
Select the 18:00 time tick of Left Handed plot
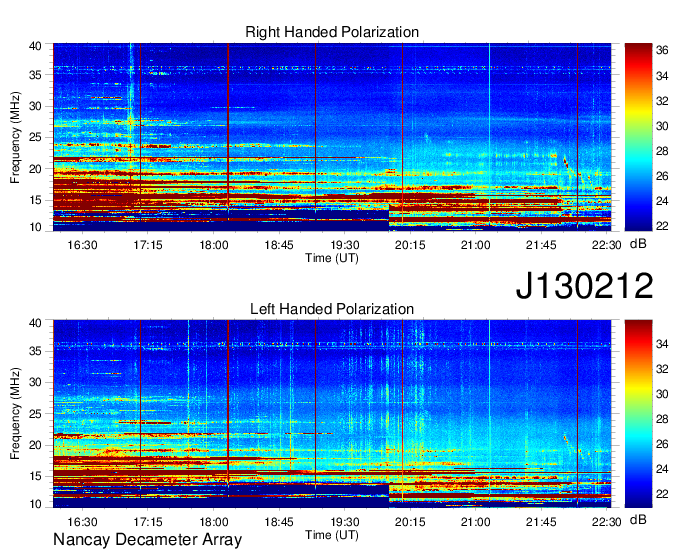213,522
